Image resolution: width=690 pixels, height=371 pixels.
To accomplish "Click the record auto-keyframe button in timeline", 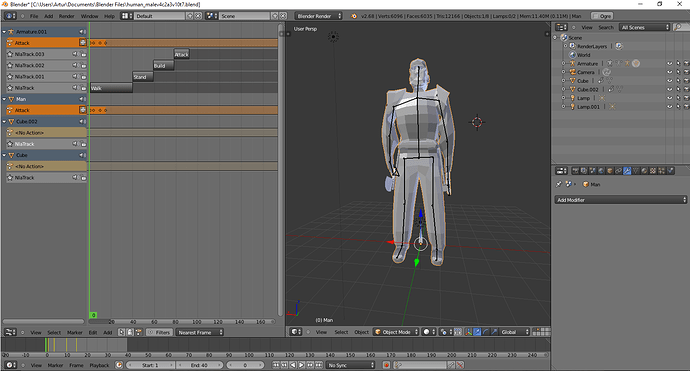I will [386, 365].
